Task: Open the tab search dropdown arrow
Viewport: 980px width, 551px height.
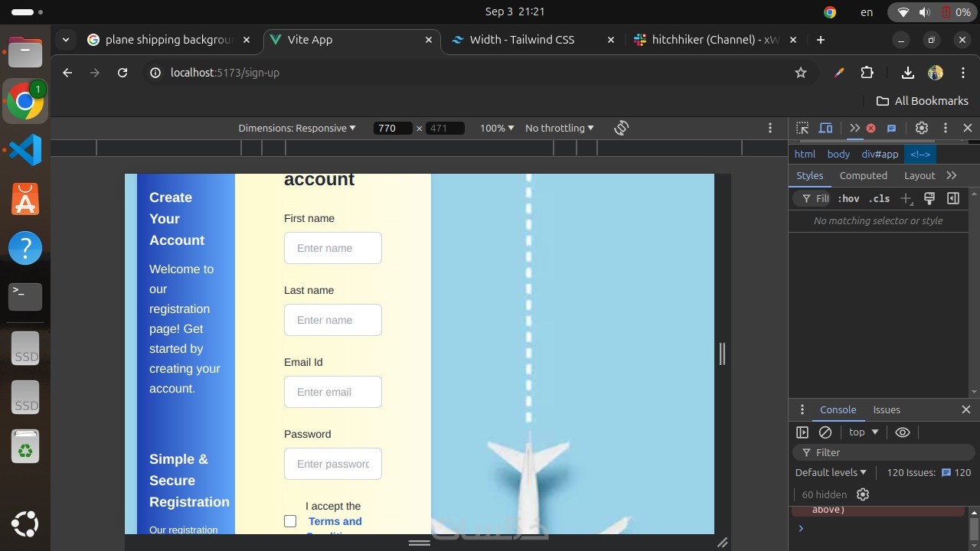Action: tap(66, 40)
